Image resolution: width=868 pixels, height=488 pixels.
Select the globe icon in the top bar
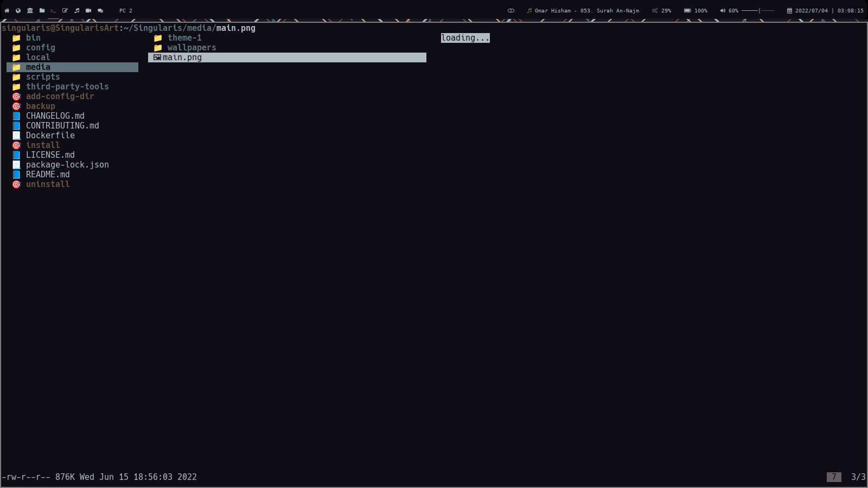(18, 10)
